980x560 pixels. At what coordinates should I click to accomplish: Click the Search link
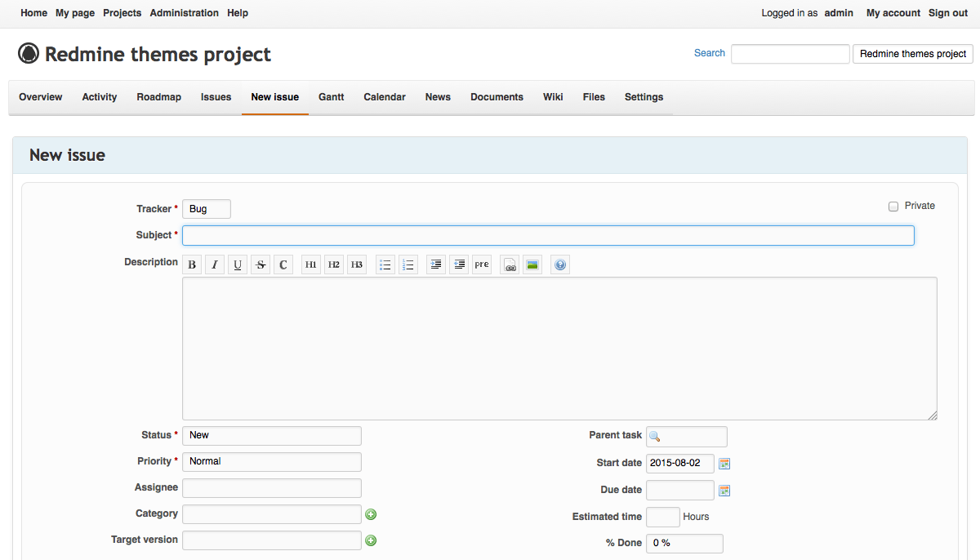(710, 53)
